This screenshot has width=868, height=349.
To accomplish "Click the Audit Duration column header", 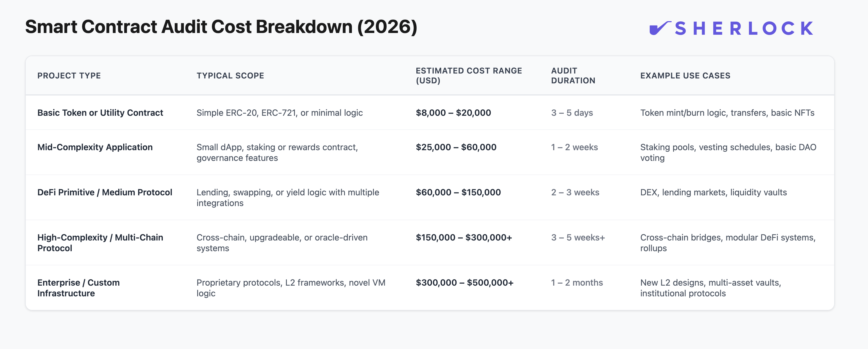I will (573, 76).
